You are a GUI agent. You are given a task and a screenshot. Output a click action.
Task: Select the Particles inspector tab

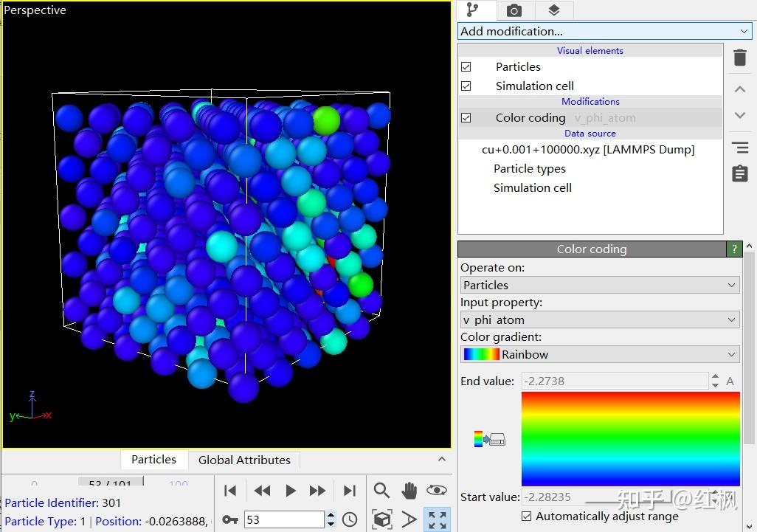coord(153,459)
